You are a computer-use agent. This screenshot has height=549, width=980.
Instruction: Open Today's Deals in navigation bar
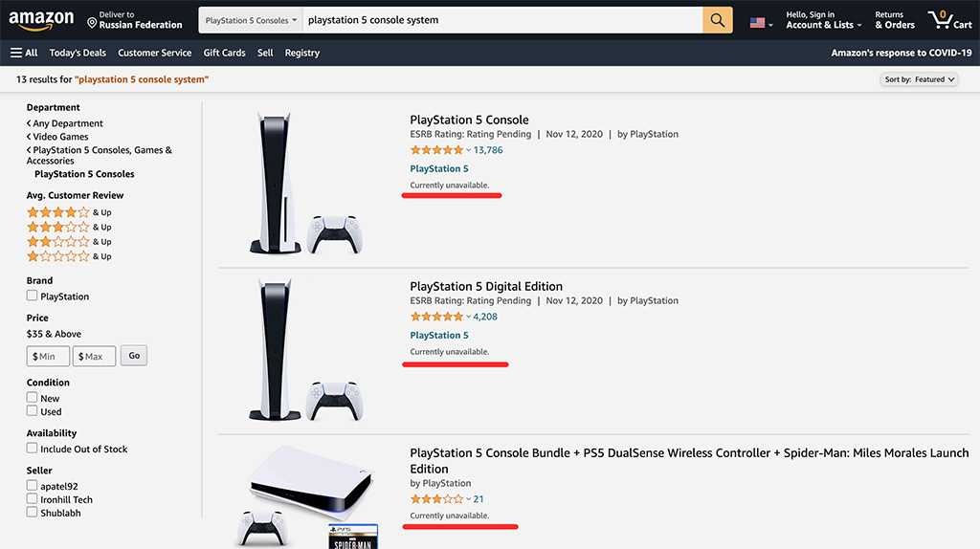pyautogui.click(x=78, y=53)
